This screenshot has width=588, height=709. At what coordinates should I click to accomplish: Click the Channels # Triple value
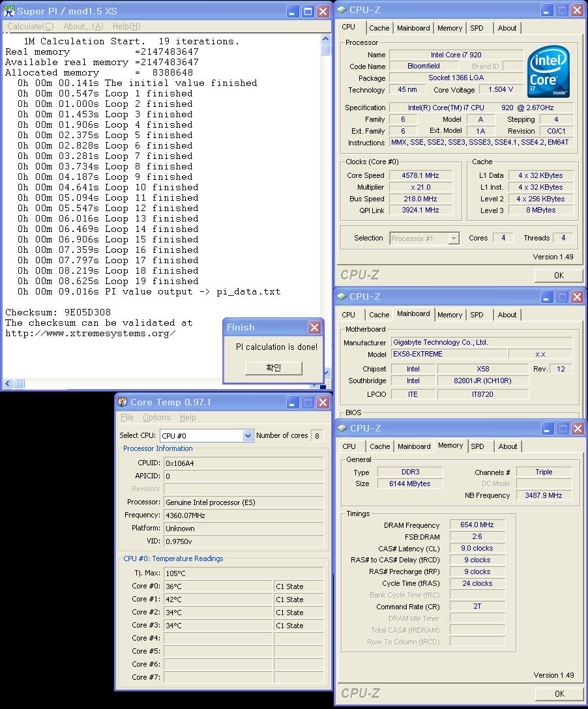[x=544, y=472]
